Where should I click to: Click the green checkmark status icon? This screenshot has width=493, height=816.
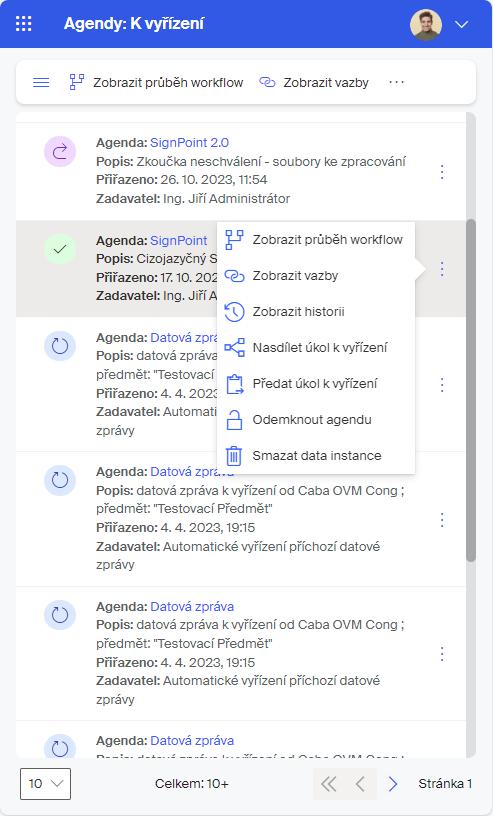[x=60, y=249]
